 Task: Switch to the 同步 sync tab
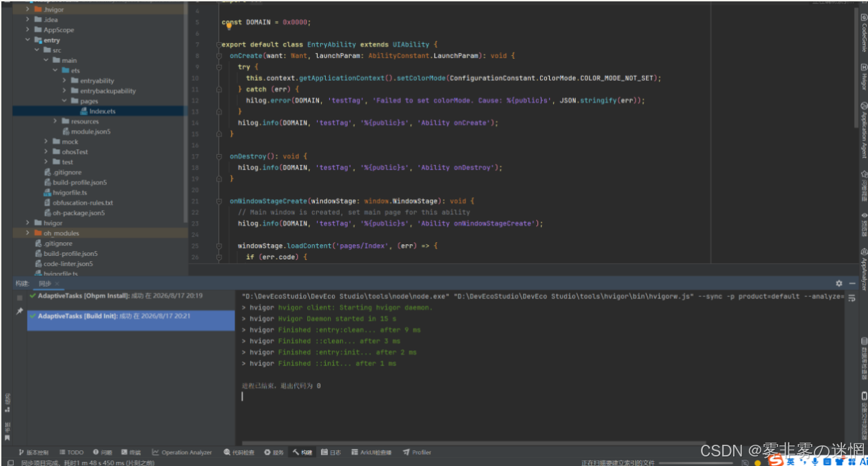(x=44, y=283)
